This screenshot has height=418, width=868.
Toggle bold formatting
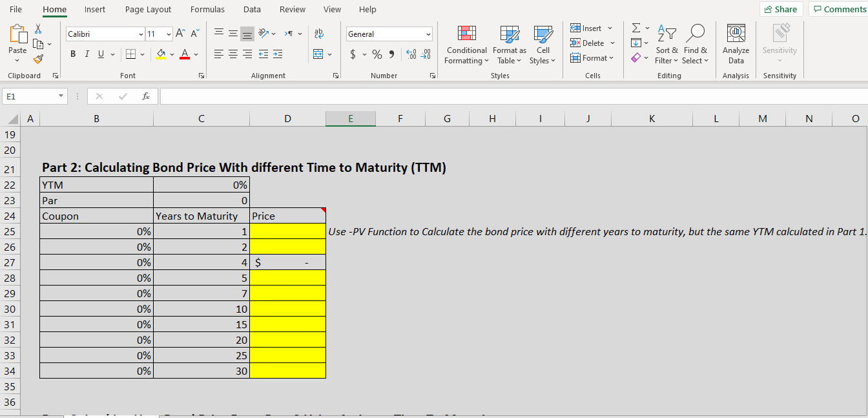(73, 54)
